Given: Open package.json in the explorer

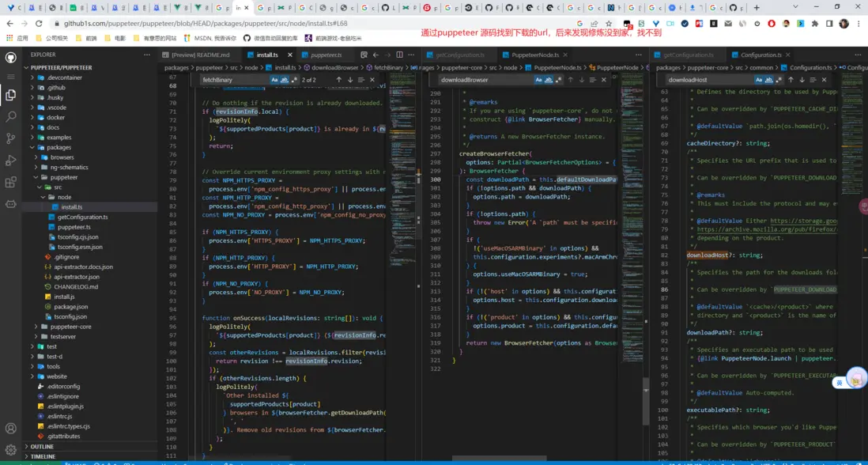Looking at the screenshot, I should pyautogui.click(x=70, y=306).
